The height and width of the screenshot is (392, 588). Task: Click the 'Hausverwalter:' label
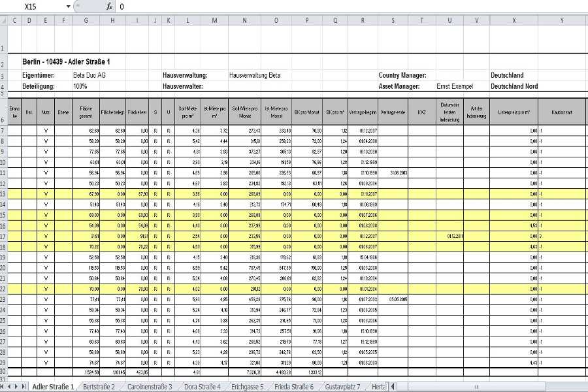coord(183,86)
